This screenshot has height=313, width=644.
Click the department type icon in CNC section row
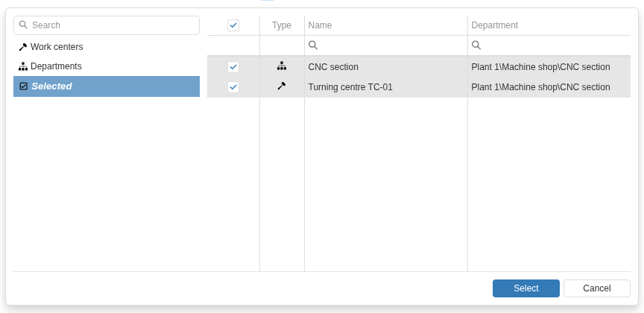pos(282,66)
